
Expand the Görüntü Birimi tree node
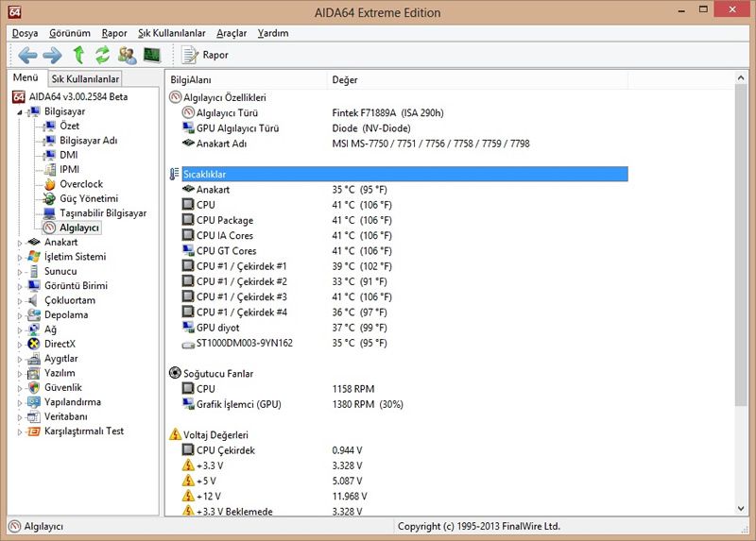20,286
